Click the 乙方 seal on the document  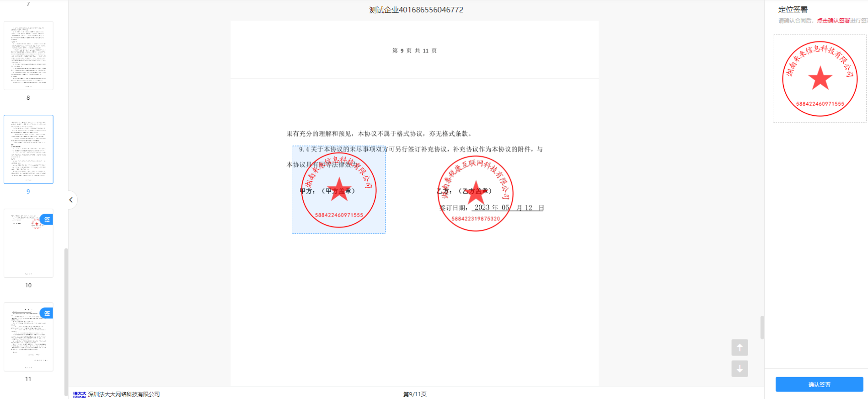point(475,194)
